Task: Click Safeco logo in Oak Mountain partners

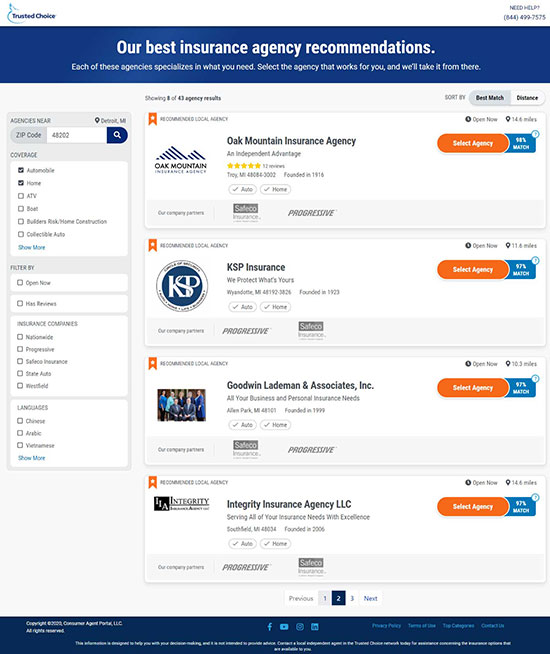Action: point(246,213)
